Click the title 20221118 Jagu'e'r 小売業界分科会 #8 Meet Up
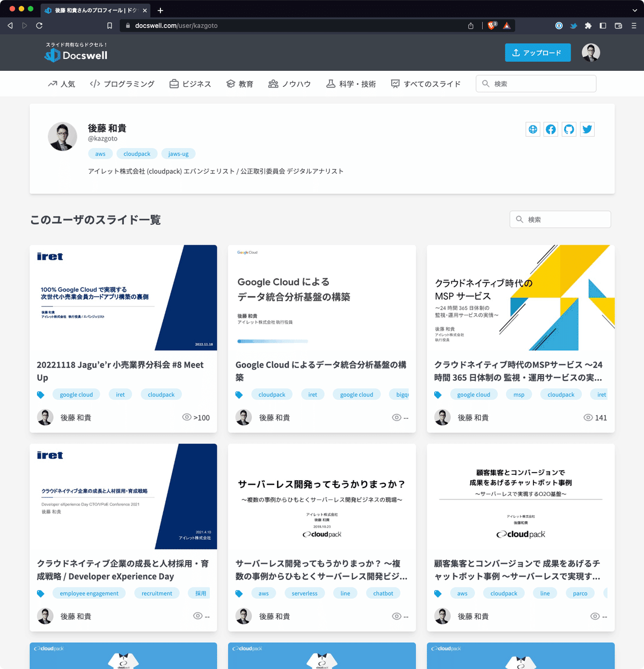This screenshot has width=644, height=669. 120,371
